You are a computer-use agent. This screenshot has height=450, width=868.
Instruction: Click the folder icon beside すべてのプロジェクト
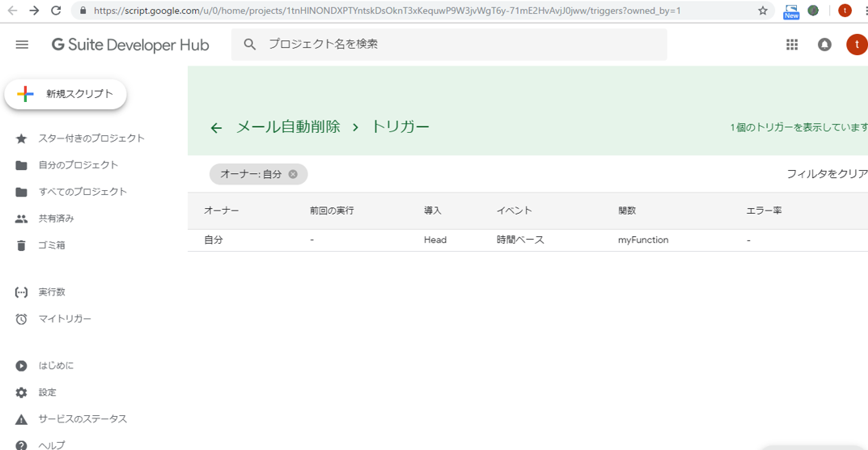point(21,192)
